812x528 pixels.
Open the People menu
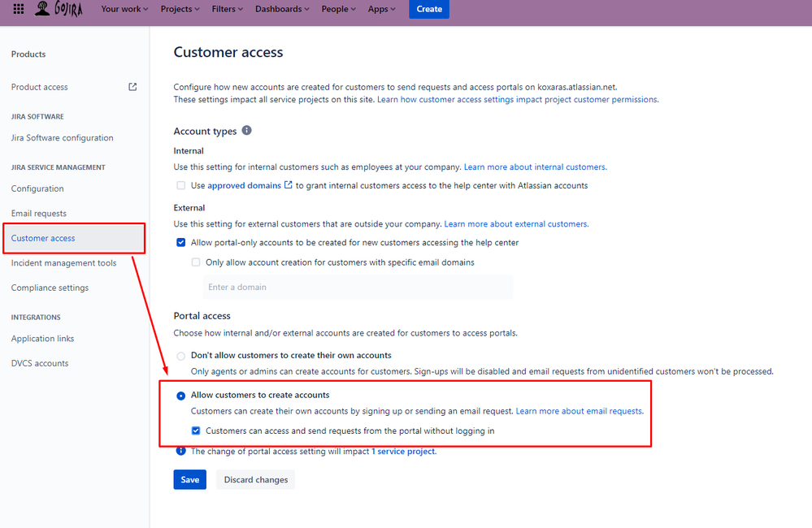[x=337, y=9]
